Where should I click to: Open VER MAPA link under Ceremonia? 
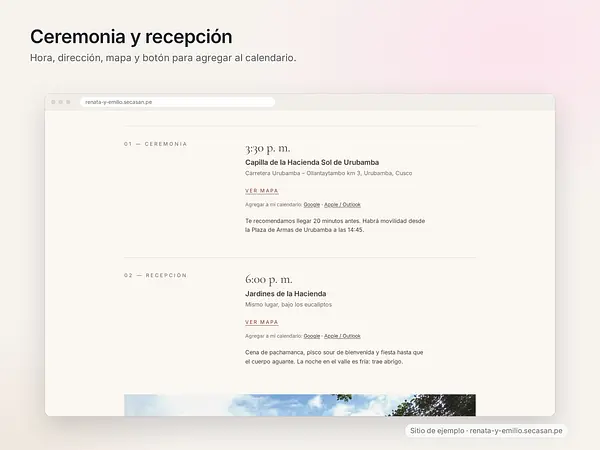click(x=262, y=191)
